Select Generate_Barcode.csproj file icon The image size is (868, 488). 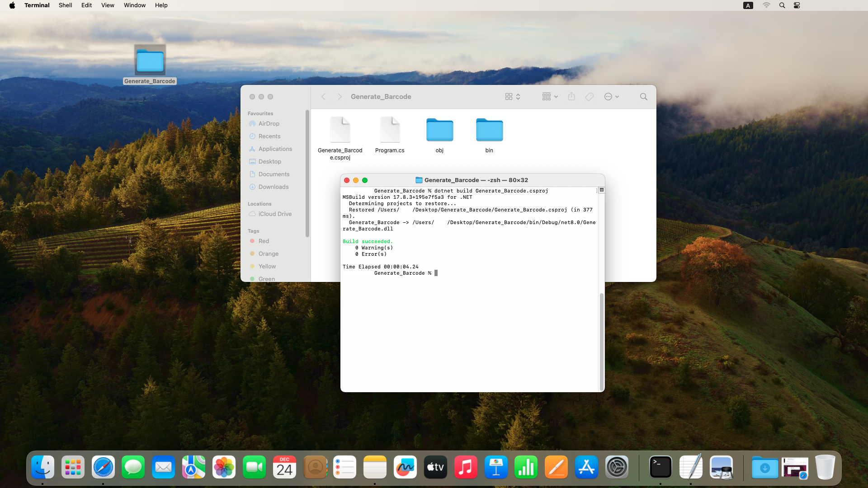(x=340, y=130)
